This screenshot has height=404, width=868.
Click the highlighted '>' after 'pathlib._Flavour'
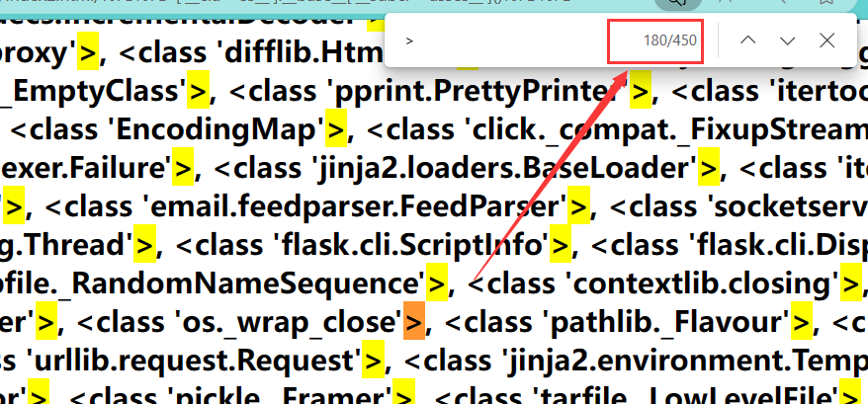click(802, 321)
